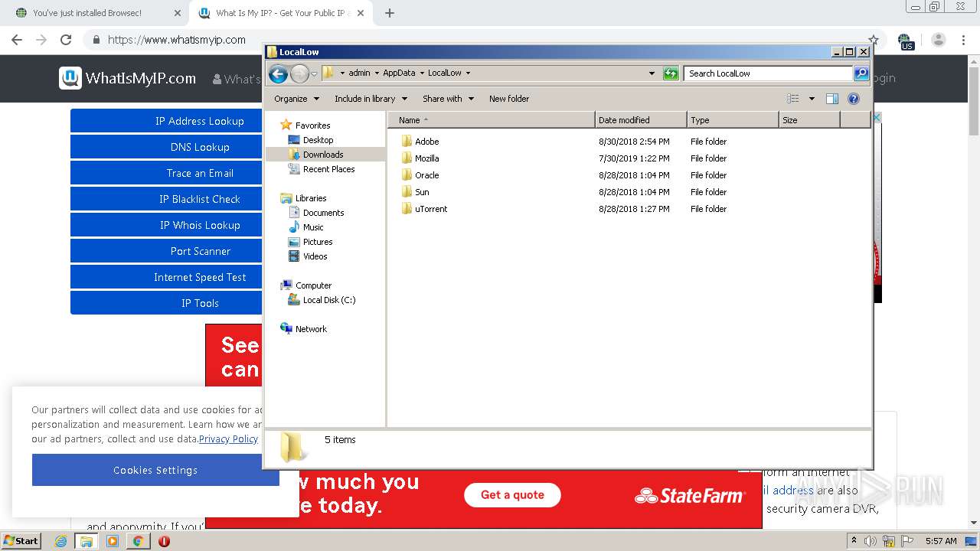This screenshot has height=551, width=980.
Task: Open Internet Speed Test
Action: [166, 277]
